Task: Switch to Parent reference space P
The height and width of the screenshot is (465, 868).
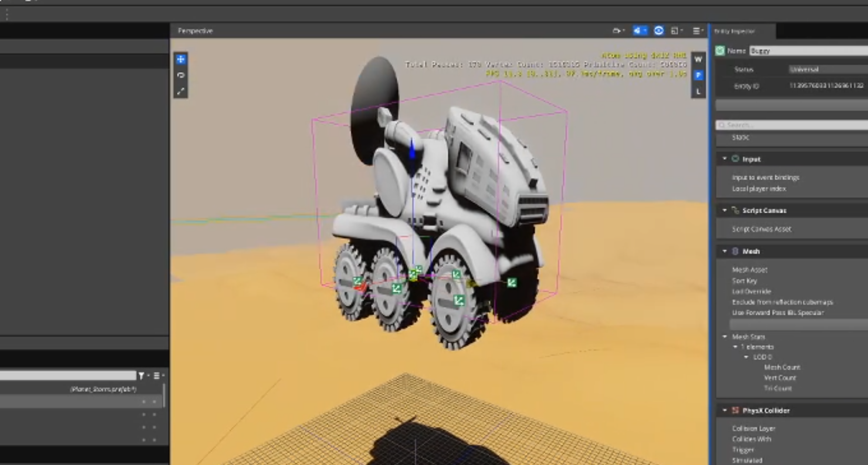Action: (698, 75)
